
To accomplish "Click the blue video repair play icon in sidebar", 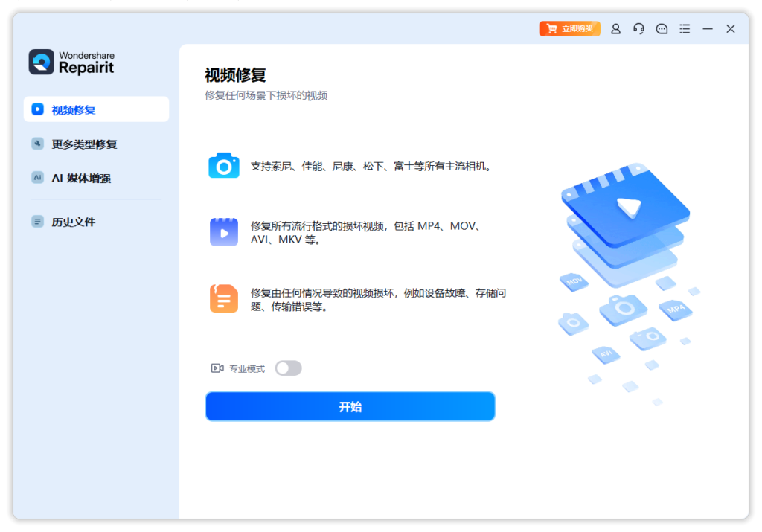I will [x=37, y=109].
